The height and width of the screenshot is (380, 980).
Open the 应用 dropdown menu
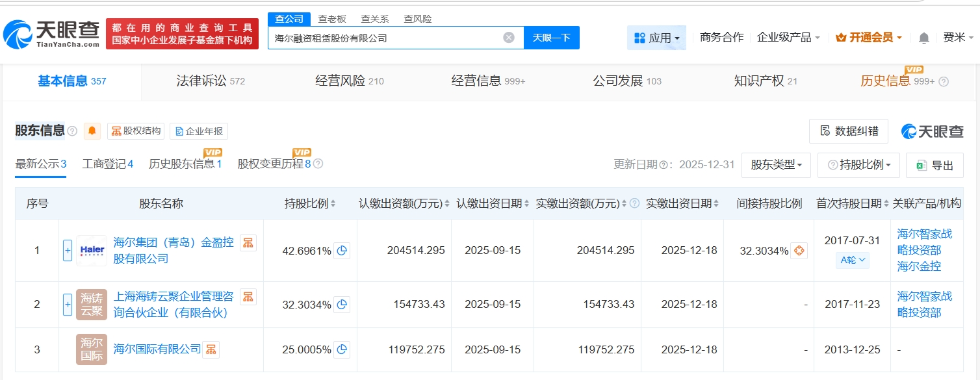coord(656,38)
